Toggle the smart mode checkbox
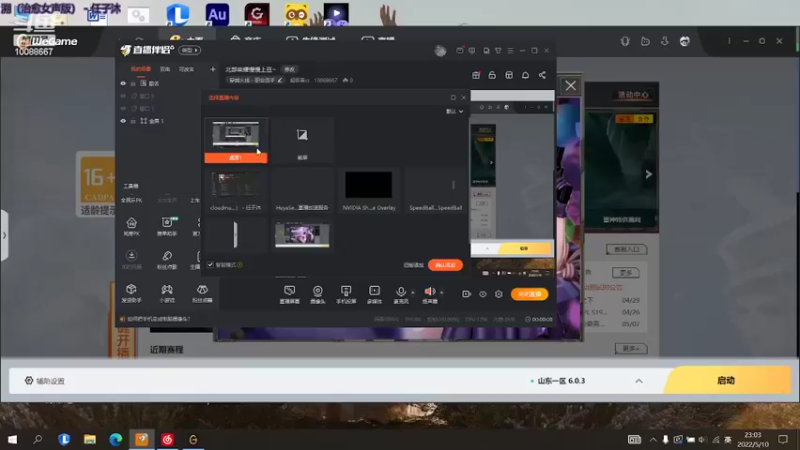This screenshot has height=450, width=800. coord(210,264)
